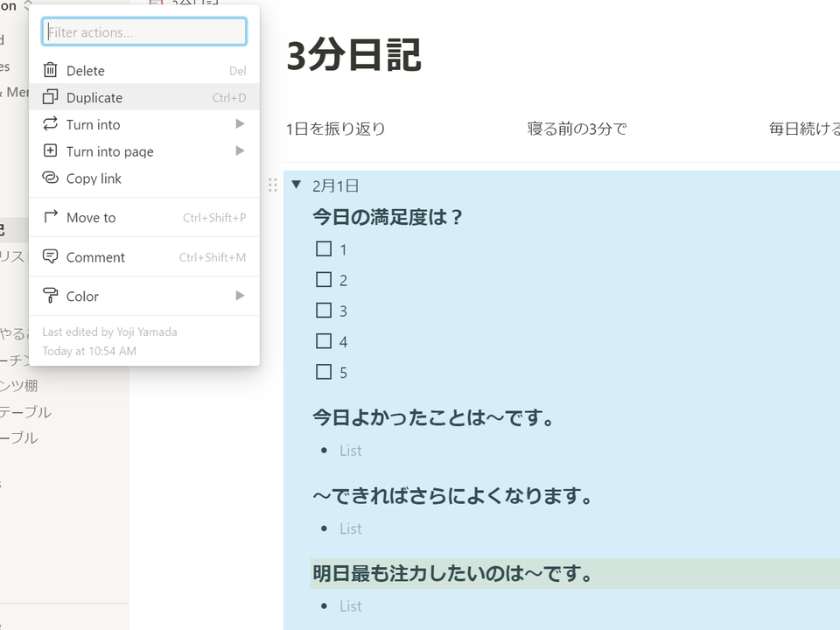Click the 明日最も注力したいのは～です heading
This screenshot has height=630, width=840.
click(x=452, y=573)
